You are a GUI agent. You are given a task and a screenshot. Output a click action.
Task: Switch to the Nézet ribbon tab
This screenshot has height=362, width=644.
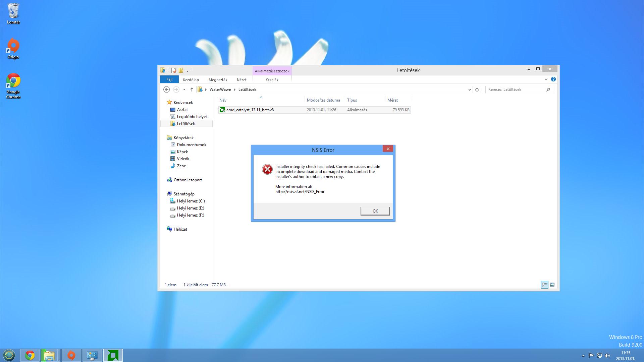(241, 80)
